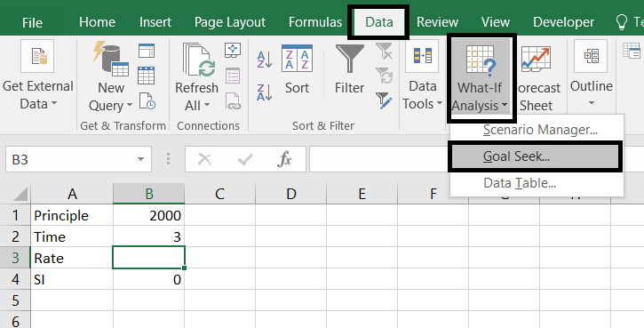Open the Review ribbon tab
Image resolution: width=644 pixels, height=328 pixels.
tap(437, 22)
